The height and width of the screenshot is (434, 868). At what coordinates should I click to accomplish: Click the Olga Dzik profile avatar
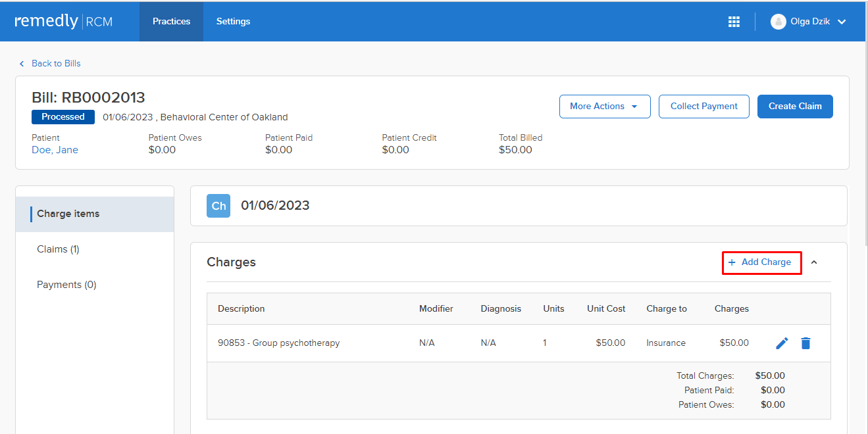(779, 21)
